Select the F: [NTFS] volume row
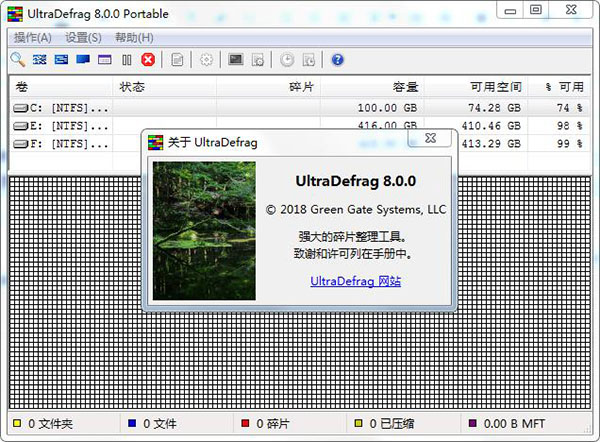 301,144
